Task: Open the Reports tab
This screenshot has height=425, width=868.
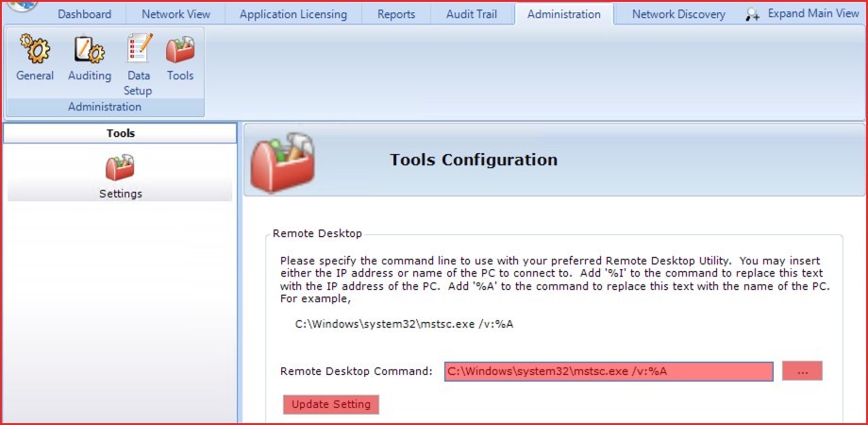Action: pyautogui.click(x=396, y=14)
